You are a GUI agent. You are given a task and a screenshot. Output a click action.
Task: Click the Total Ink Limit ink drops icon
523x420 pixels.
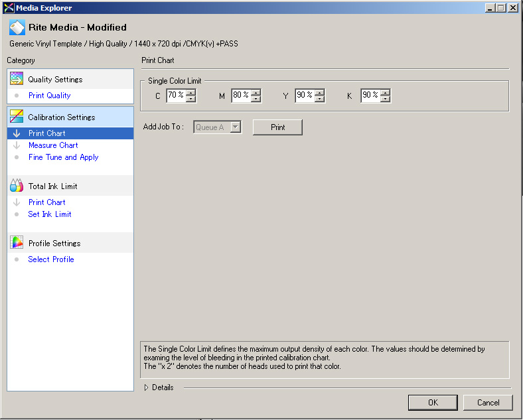click(17, 186)
